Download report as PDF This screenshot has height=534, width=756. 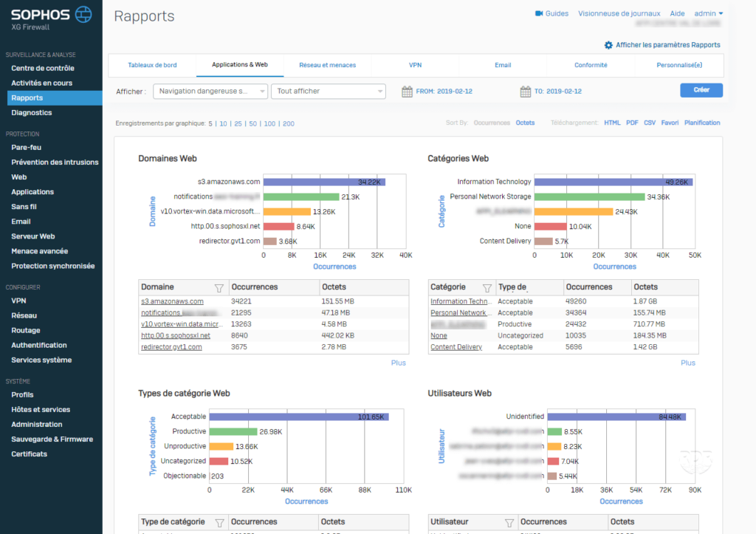click(x=632, y=123)
